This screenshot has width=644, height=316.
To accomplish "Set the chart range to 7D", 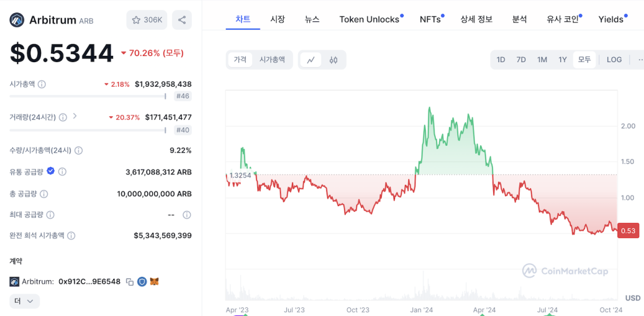I will 521,60.
